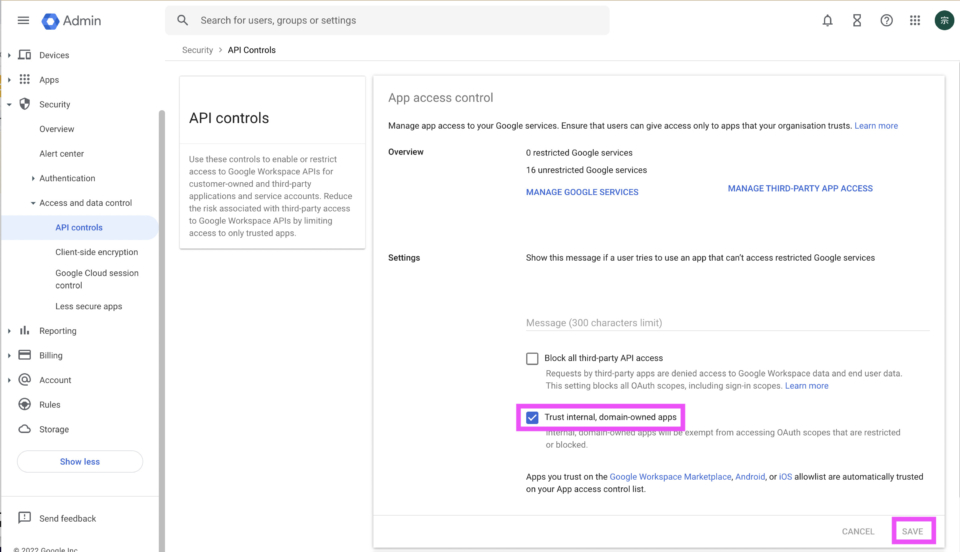Screen dimensions: 960x552
Task: Click Send feedback text
Action: [x=67, y=518]
